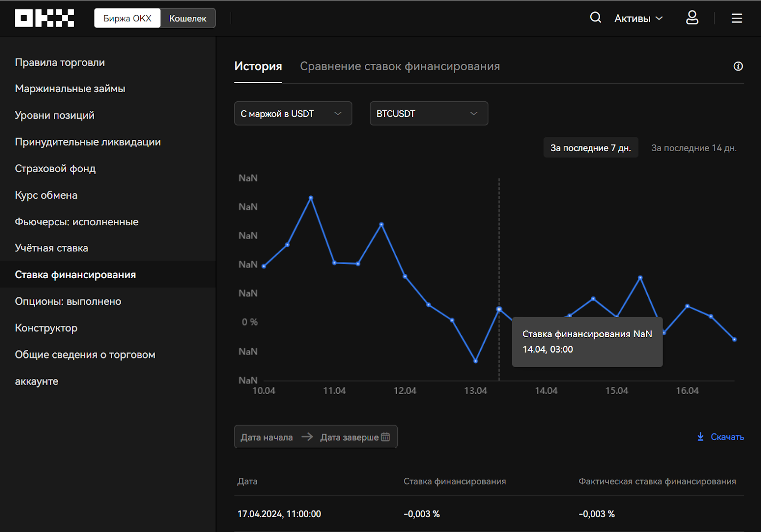Viewport: 761px width, 532px height.
Task: Click the Дата начала input field
Action: pyautogui.click(x=267, y=437)
